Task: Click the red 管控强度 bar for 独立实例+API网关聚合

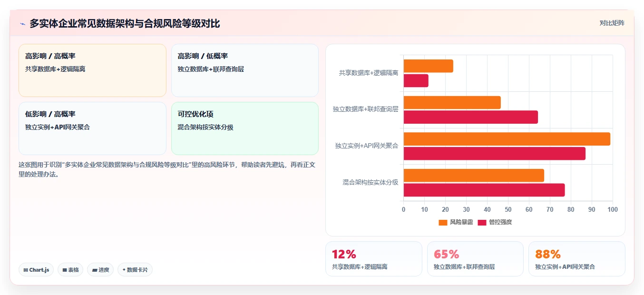Action: [x=495, y=154]
